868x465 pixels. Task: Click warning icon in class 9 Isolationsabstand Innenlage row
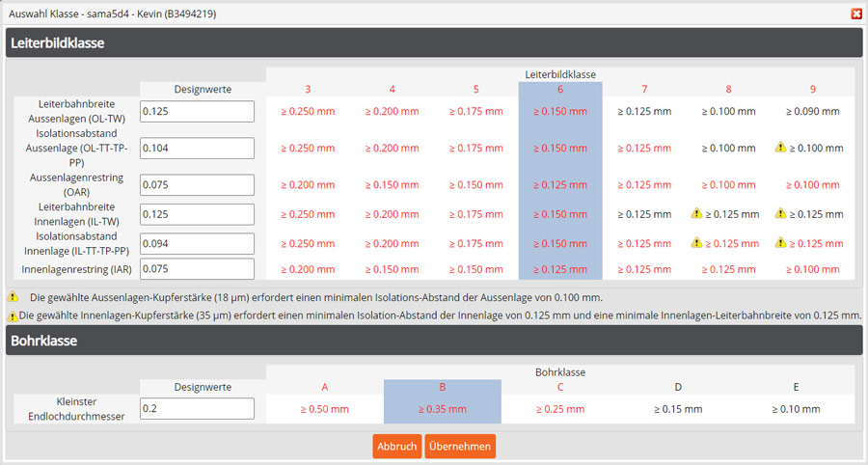781,243
